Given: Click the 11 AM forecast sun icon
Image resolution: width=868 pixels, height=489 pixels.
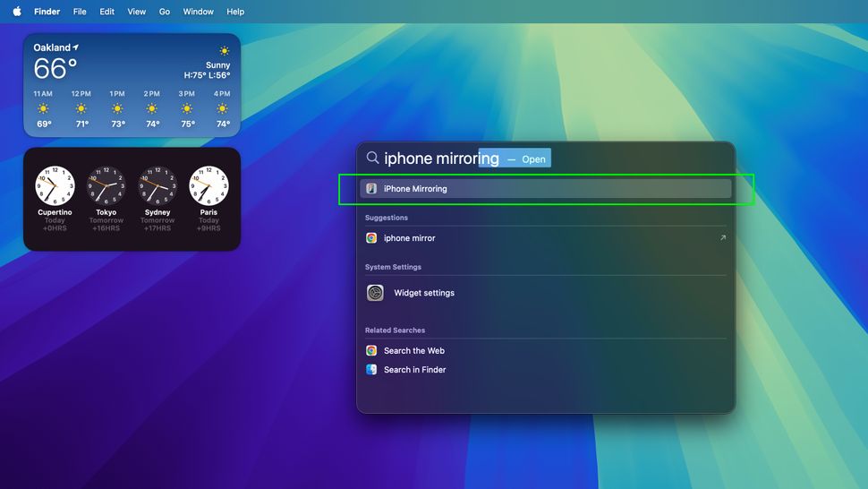Looking at the screenshot, I should coord(43,108).
